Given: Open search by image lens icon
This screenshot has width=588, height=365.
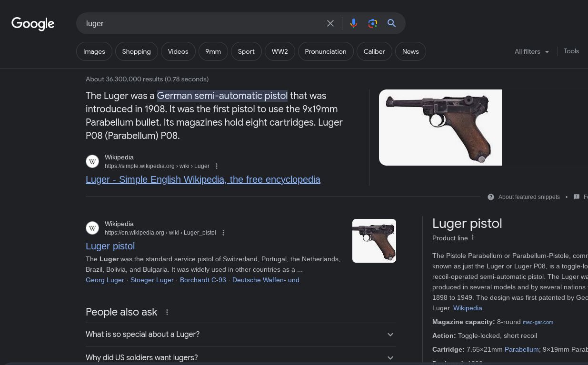Looking at the screenshot, I should point(373,23).
